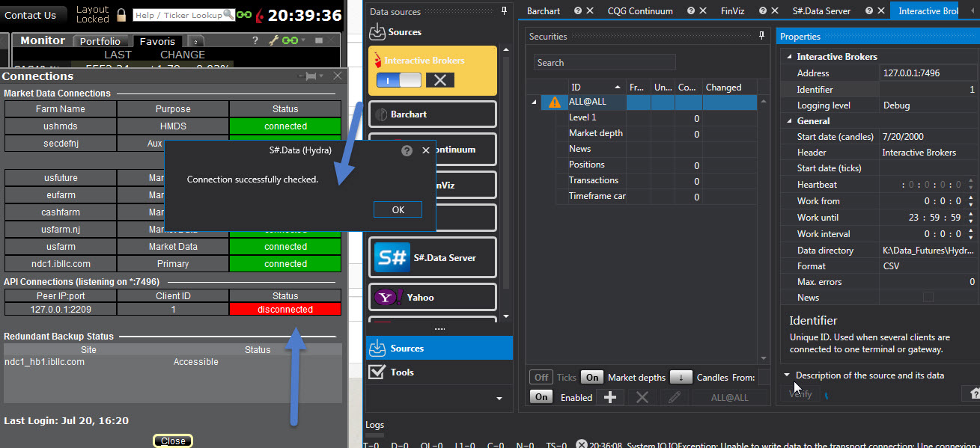Image resolution: width=980 pixels, height=448 pixels.
Task: Click the Address field value 127.0.0.1:7496
Action: (x=930, y=73)
